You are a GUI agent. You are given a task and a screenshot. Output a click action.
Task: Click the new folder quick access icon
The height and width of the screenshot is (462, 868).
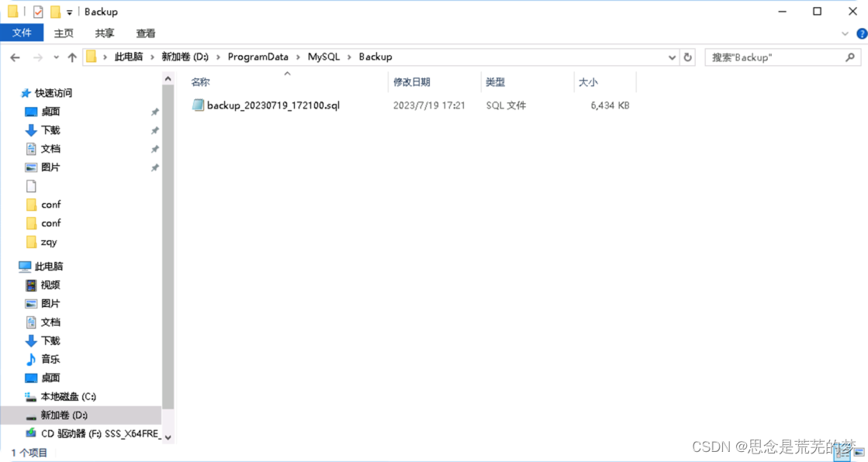tap(55, 11)
